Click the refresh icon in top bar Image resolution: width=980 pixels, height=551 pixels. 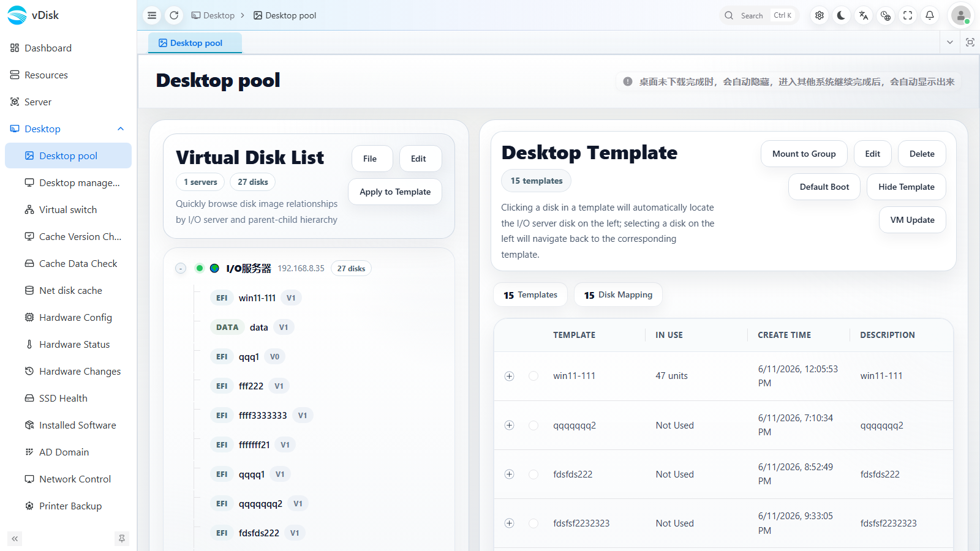tap(174, 15)
